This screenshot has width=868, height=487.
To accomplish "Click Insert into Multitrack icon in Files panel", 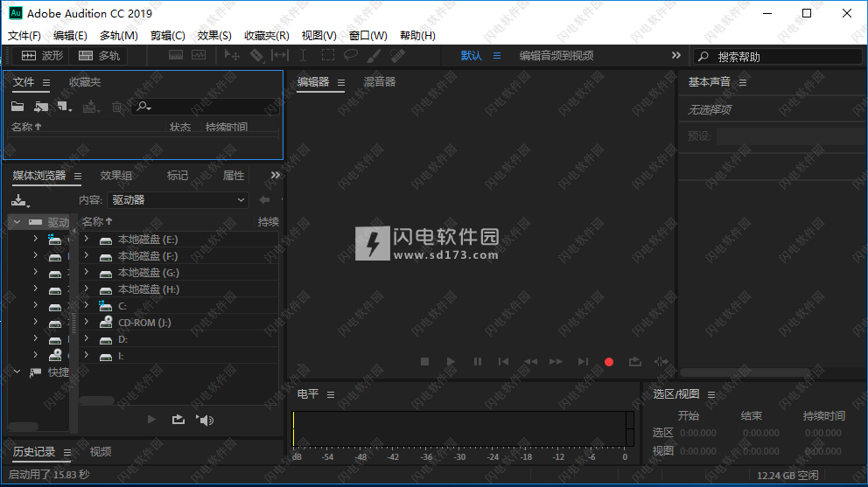I will click(x=91, y=107).
